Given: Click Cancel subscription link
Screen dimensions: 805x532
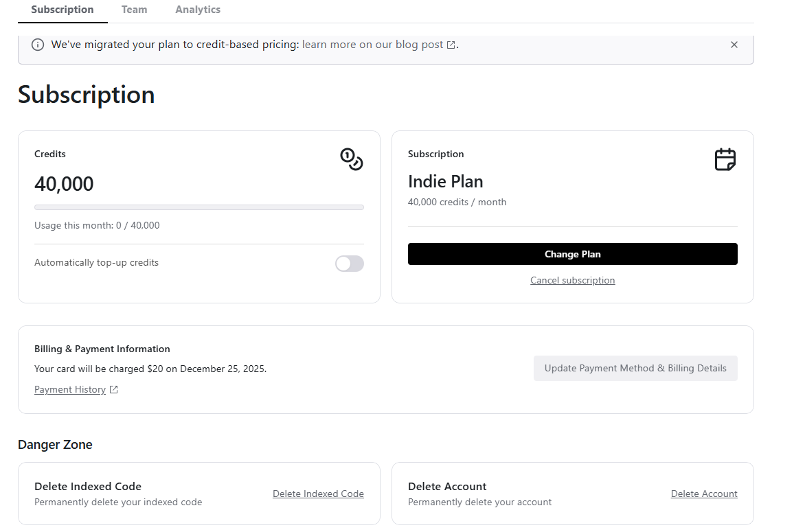Looking at the screenshot, I should (x=572, y=281).
